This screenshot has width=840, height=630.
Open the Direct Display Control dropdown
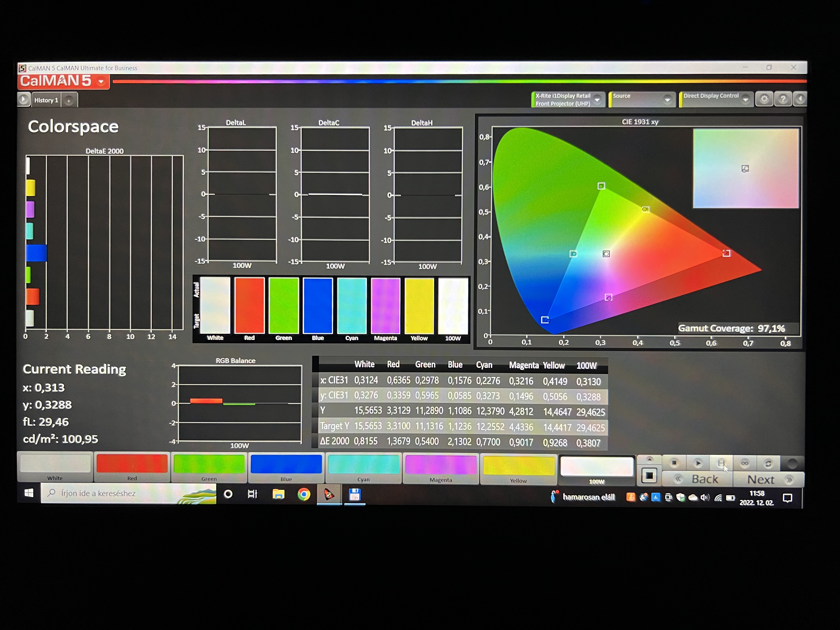pyautogui.click(x=745, y=100)
